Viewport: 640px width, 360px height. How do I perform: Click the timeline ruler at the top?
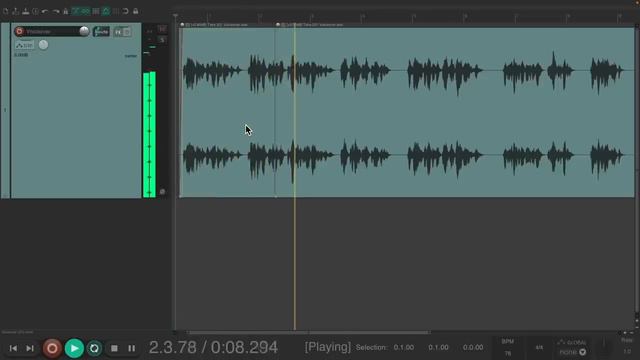click(405, 17)
